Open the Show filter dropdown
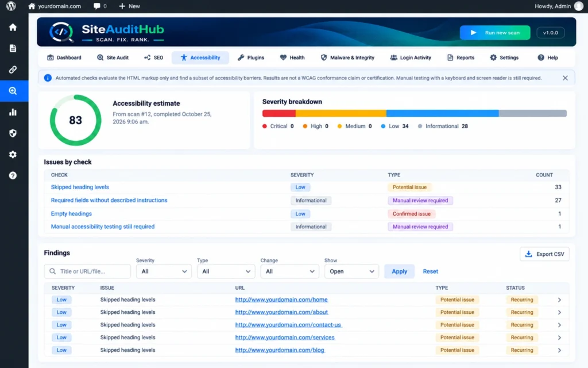Screen dimensions: 588x368 (351, 271)
